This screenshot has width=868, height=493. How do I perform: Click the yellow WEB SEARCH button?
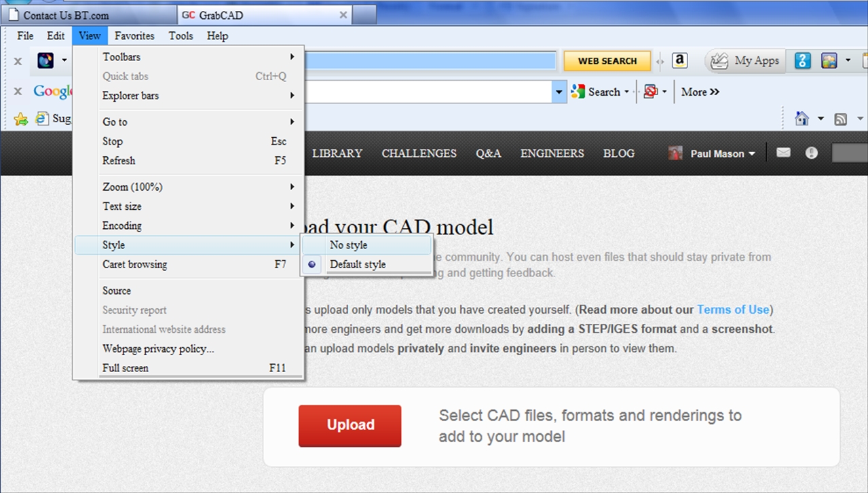tap(607, 61)
